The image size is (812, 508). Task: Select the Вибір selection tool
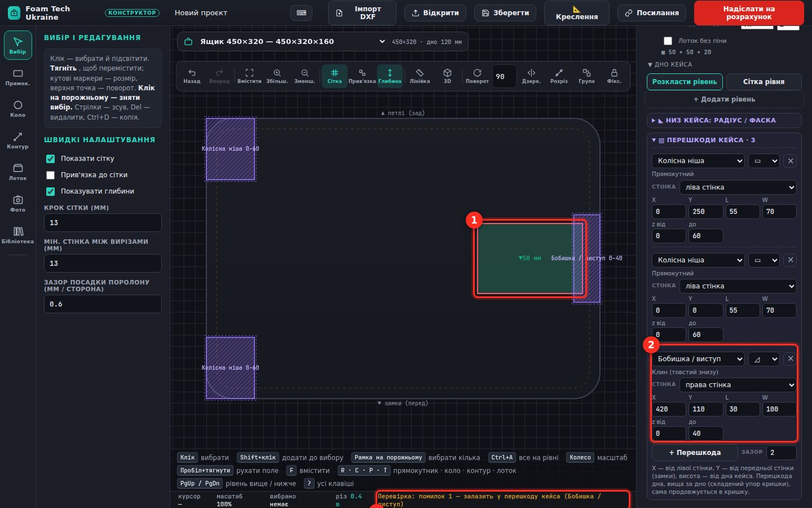point(17,45)
